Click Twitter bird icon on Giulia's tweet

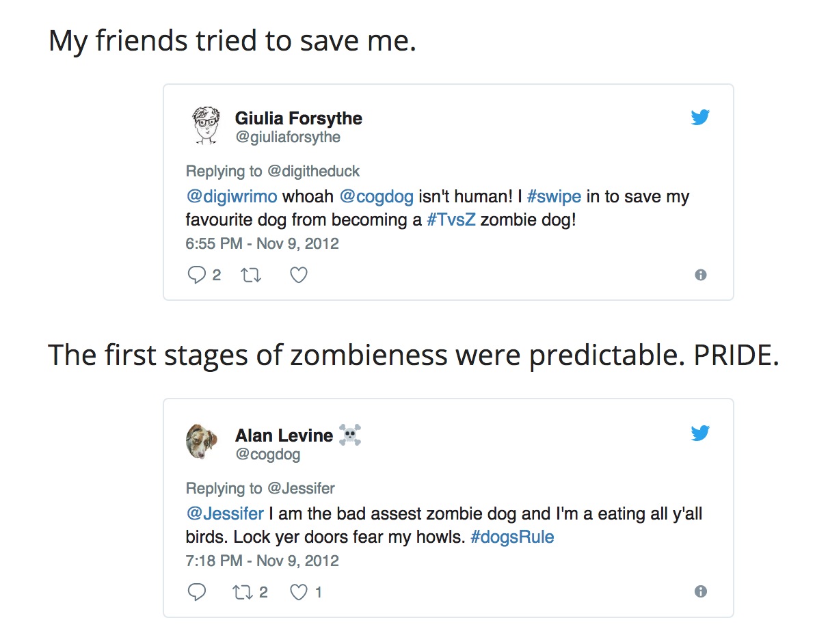tap(700, 118)
